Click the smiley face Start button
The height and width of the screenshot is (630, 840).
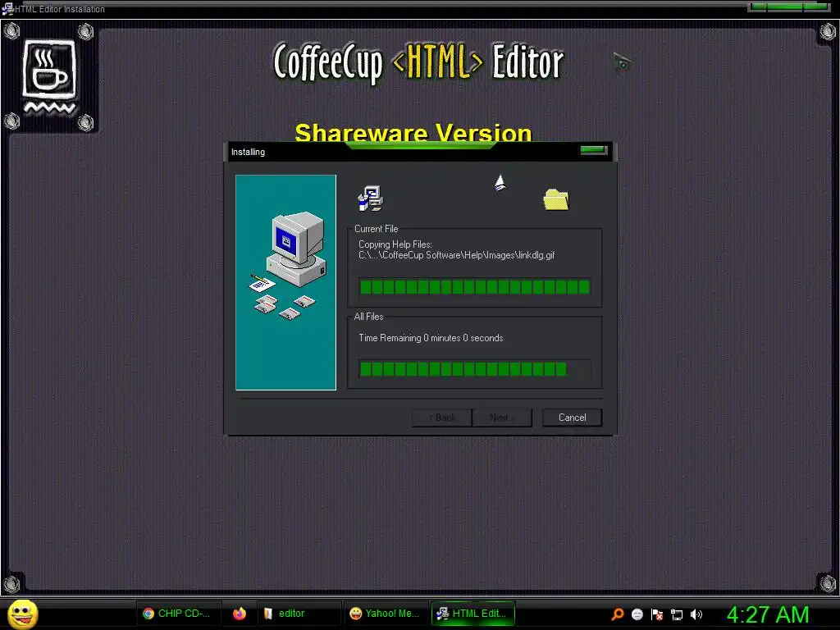pyautogui.click(x=22, y=614)
